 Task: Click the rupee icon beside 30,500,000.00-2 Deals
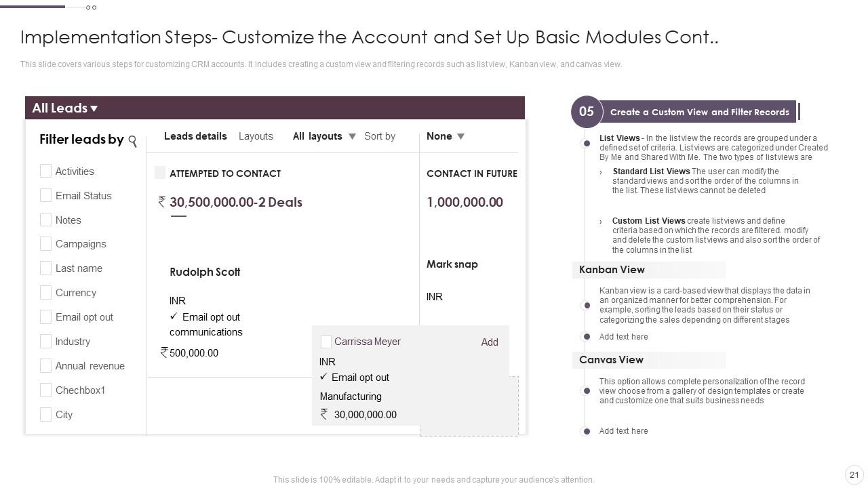(162, 202)
